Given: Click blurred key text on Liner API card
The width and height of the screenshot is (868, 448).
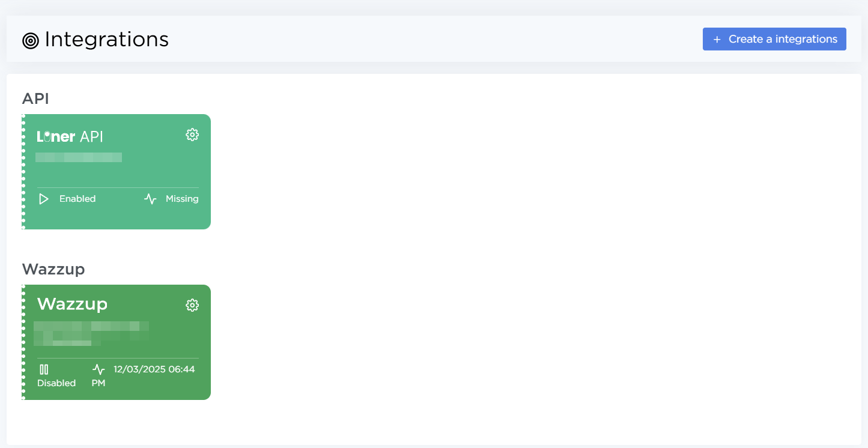Looking at the screenshot, I should point(79,157).
